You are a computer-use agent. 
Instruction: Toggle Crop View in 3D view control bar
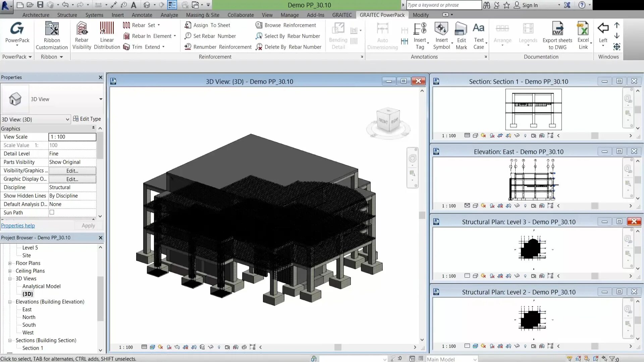pyautogui.click(x=185, y=347)
